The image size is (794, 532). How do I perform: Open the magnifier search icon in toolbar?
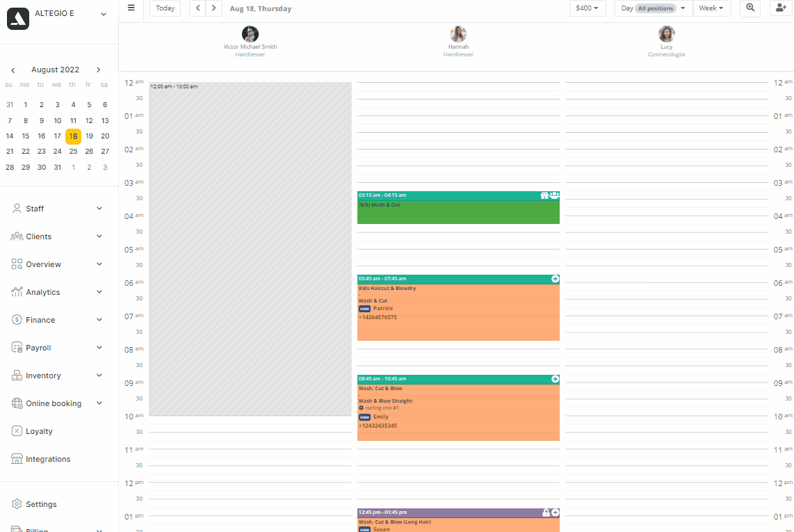750,8
